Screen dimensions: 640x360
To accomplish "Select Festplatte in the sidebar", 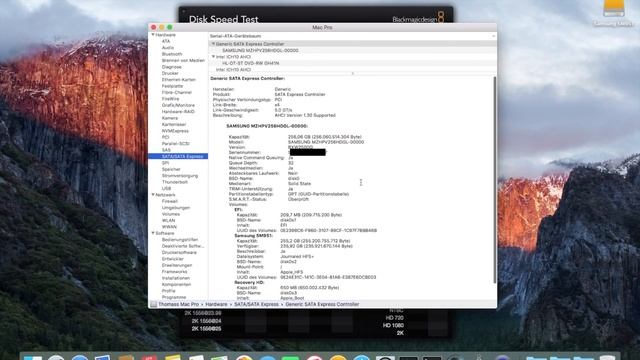I will click(172, 86).
